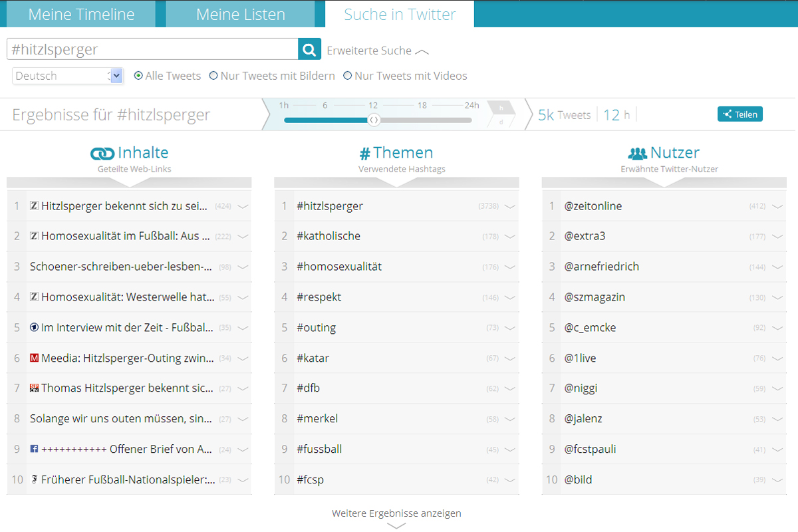Open the Meine Listen tab
This screenshot has width=798, height=532.
(241, 14)
